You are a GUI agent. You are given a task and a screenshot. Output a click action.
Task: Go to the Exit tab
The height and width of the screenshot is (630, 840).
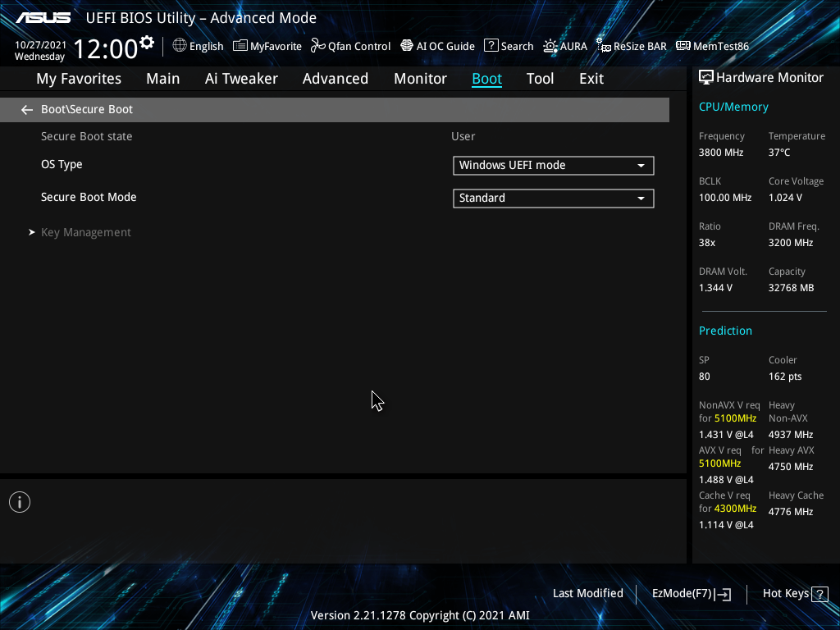coord(591,79)
